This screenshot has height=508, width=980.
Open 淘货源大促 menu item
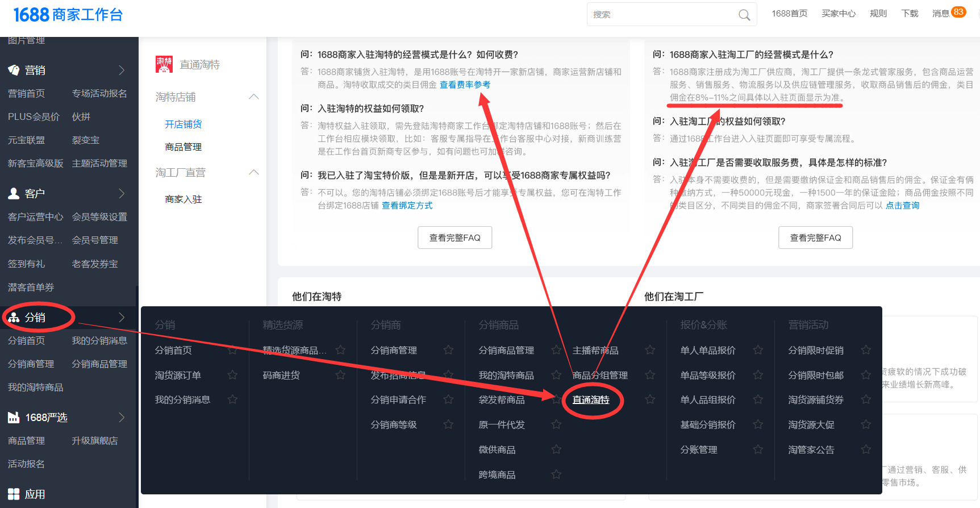811,424
